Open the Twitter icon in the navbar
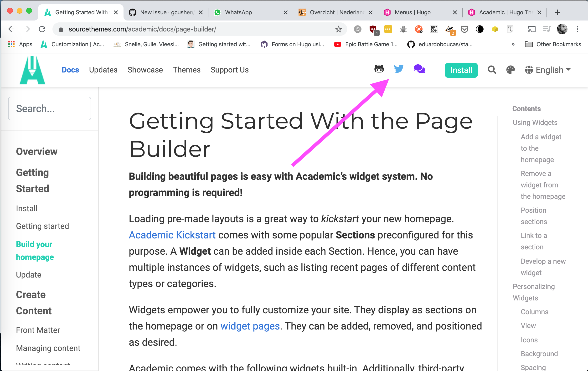The image size is (588, 371). click(398, 69)
